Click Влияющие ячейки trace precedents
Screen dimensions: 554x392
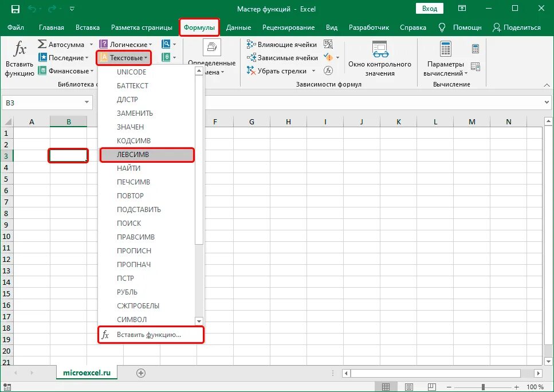pyautogui.click(x=282, y=44)
